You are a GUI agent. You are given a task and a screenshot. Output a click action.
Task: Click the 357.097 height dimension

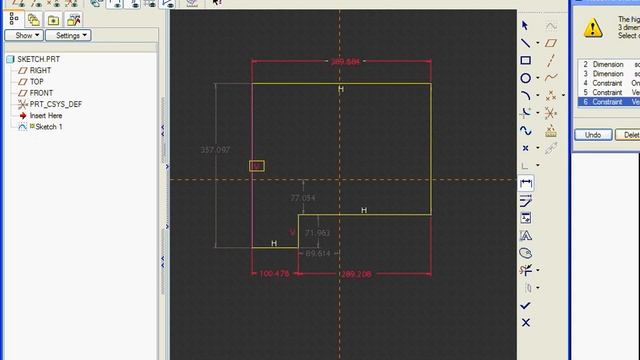pyautogui.click(x=215, y=150)
